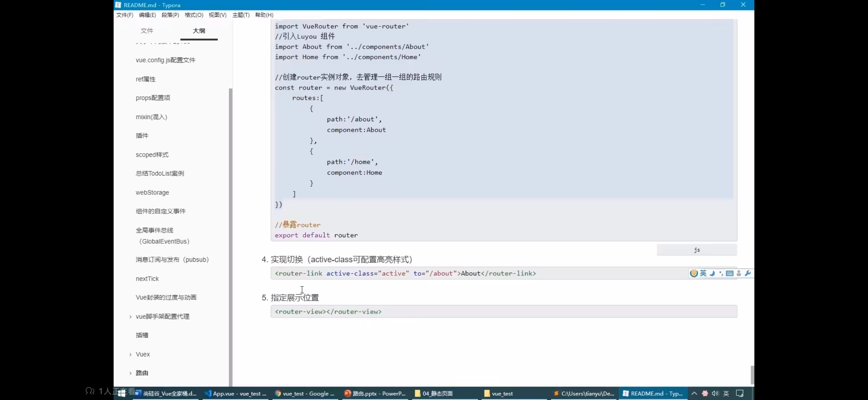Jump to webStorage outline heading
The image size is (868, 400).
click(152, 193)
